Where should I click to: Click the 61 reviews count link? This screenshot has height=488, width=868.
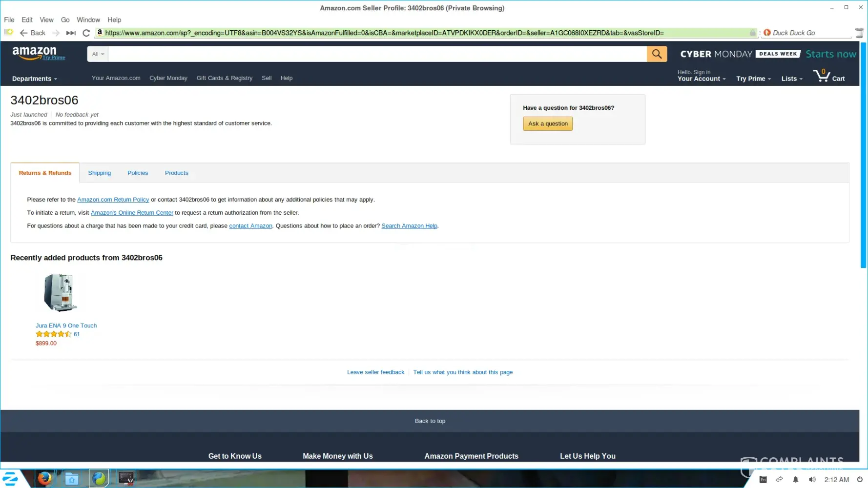point(77,334)
